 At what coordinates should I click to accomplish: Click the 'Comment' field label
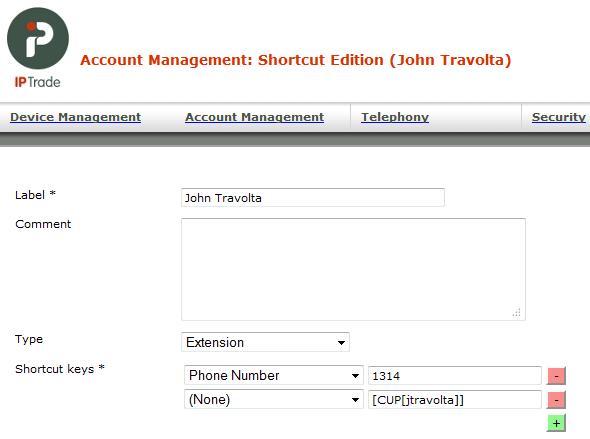[43, 224]
